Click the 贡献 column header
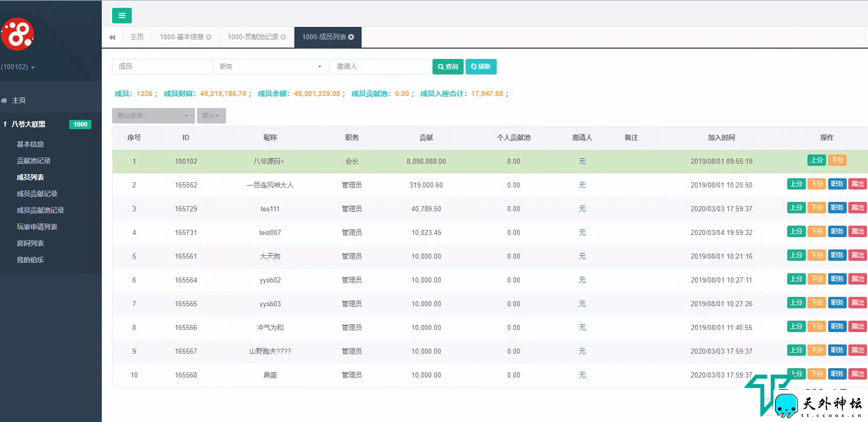Screen dimensions: 868x422 (426, 138)
